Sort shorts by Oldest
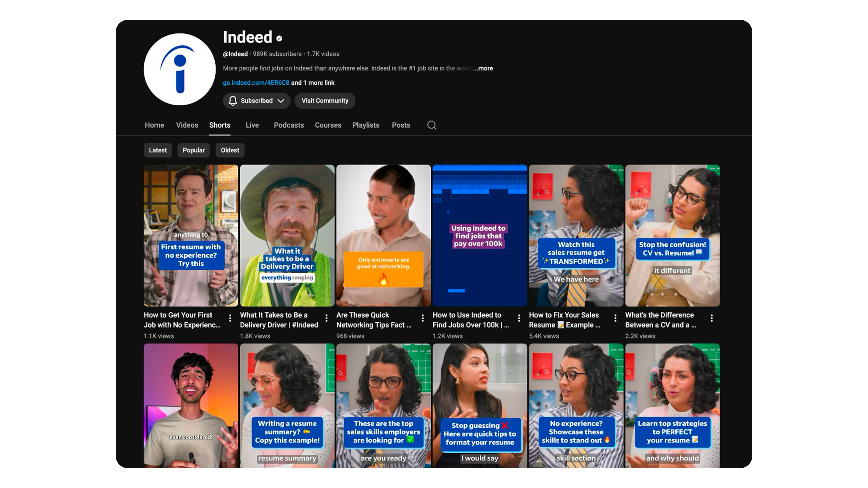This screenshot has width=868, height=488. coord(230,150)
